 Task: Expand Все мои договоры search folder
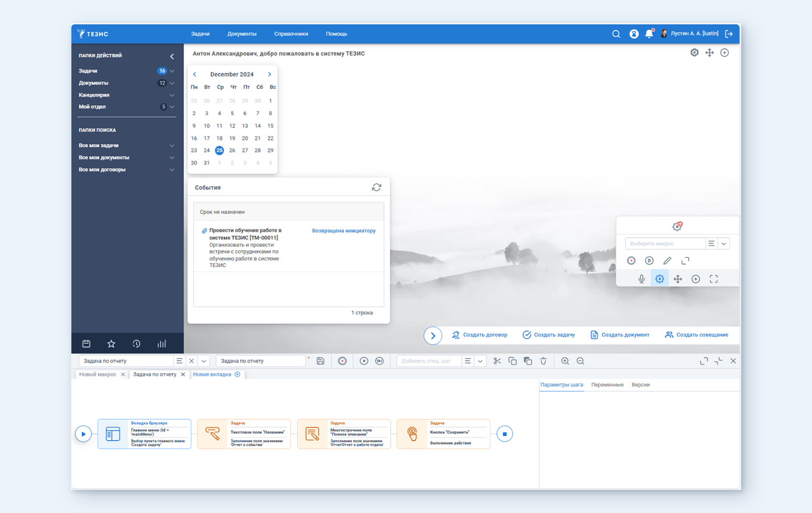pyautogui.click(x=172, y=170)
